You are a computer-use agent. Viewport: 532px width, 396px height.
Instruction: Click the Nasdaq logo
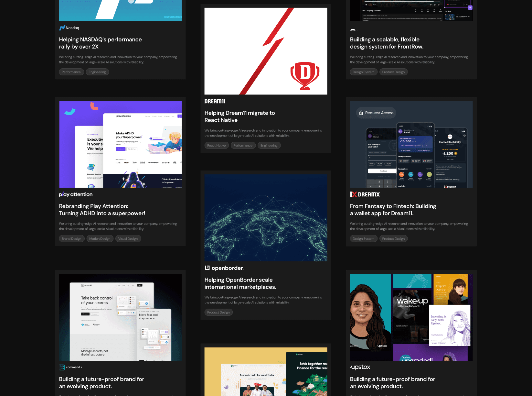click(x=69, y=28)
